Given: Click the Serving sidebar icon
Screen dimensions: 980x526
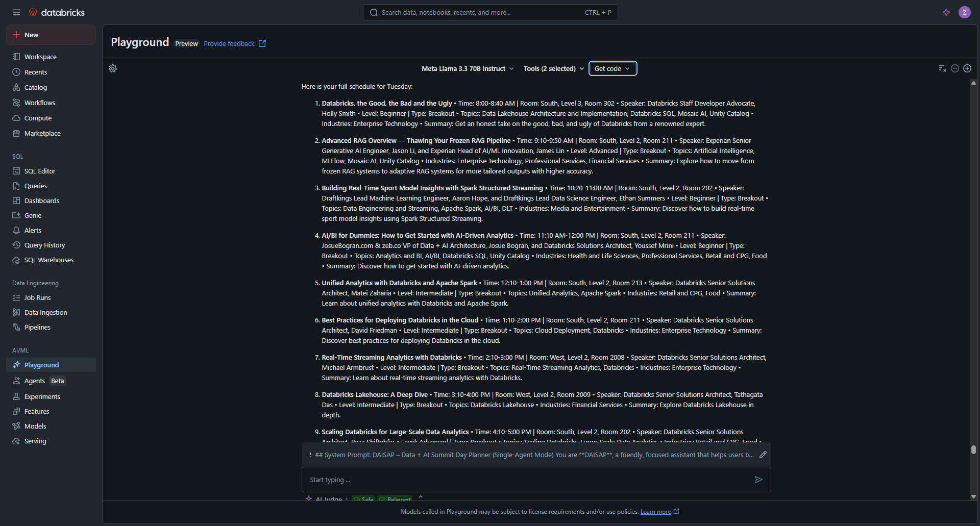Looking at the screenshot, I should pyautogui.click(x=16, y=441).
